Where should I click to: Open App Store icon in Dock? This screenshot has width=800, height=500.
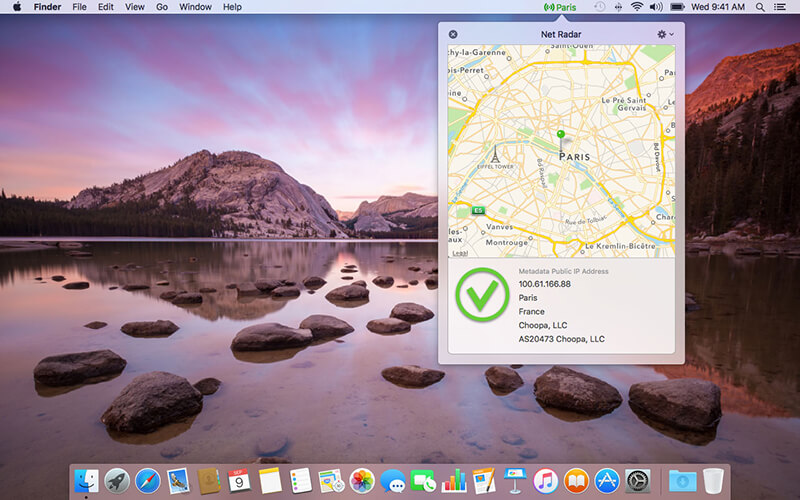point(607,481)
